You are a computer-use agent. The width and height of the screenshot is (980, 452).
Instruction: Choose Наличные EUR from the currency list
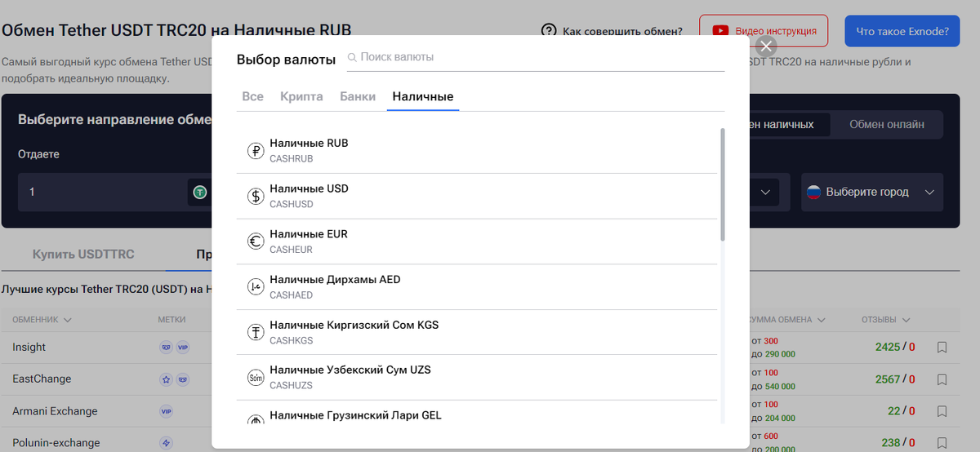477,242
